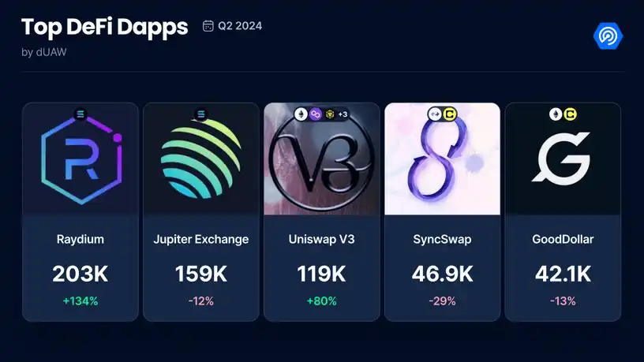Click the Jupiter Exchange name link

point(200,239)
